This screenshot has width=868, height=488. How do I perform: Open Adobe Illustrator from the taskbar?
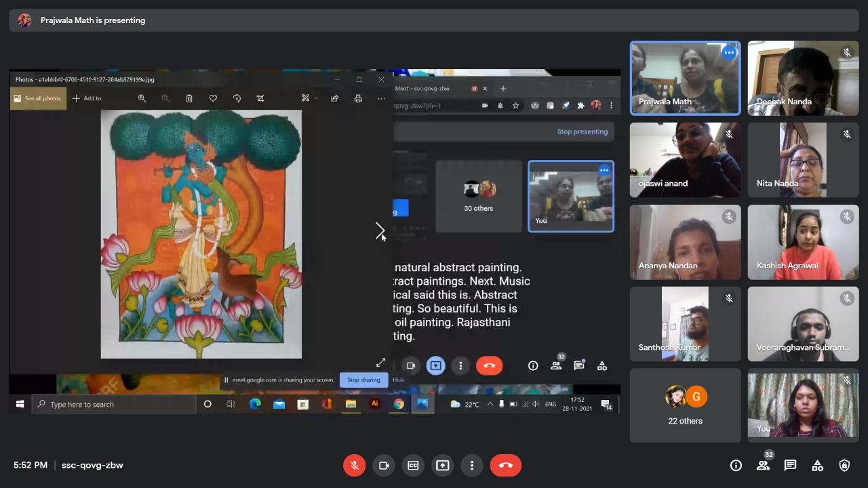tap(374, 405)
